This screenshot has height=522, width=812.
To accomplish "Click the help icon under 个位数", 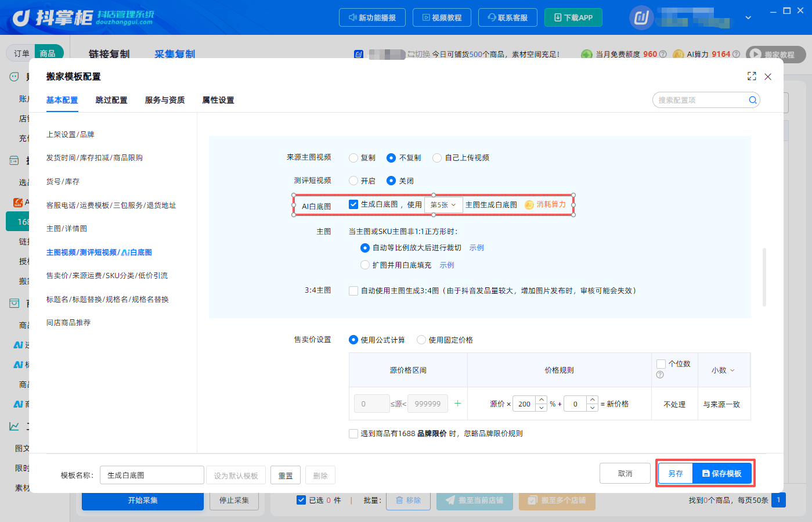I will (660, 375).
